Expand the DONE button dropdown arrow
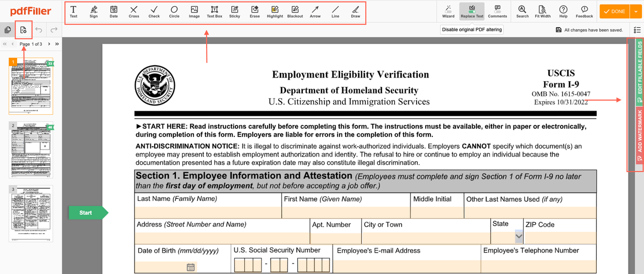The image size is (644, 274). pyautogui.click(x=636, y=11)
